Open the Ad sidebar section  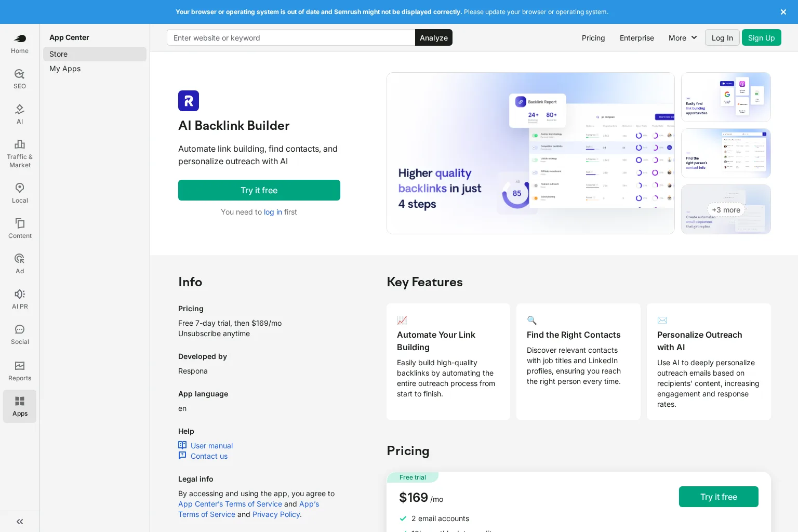click(20, 264)
